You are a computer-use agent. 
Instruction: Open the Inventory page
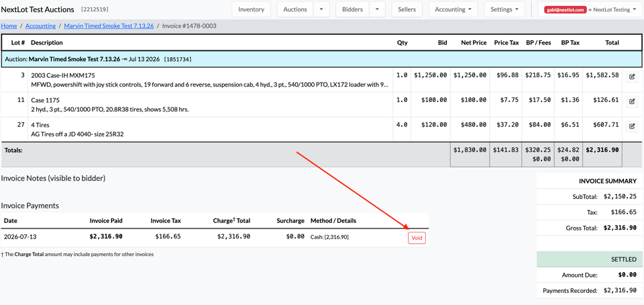[x=251, y=9]
